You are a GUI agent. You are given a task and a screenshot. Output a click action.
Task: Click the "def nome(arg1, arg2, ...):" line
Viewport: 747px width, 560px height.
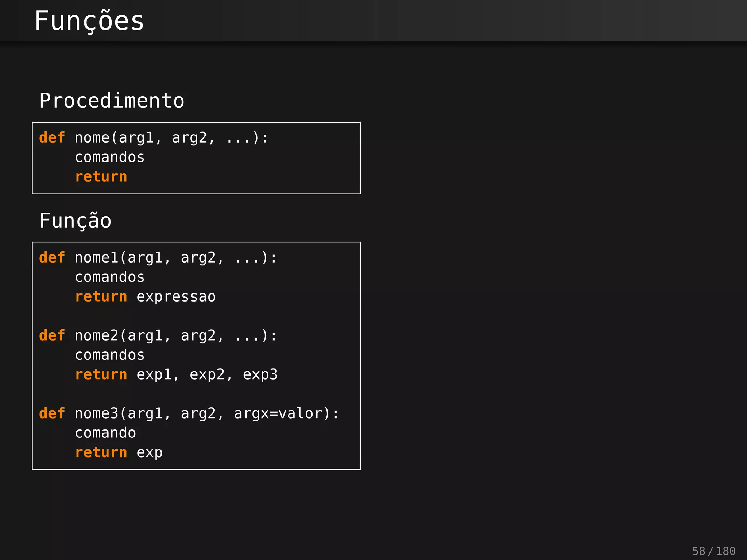154,138
